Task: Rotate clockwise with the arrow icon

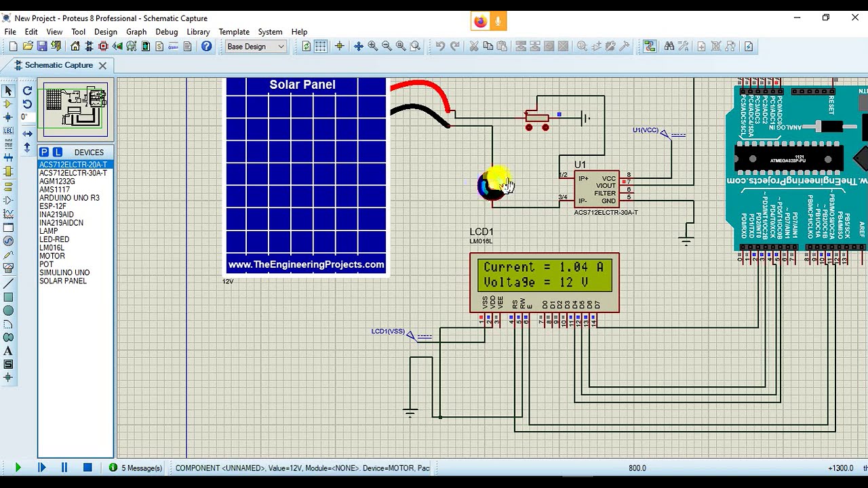Action: point(27,90)
